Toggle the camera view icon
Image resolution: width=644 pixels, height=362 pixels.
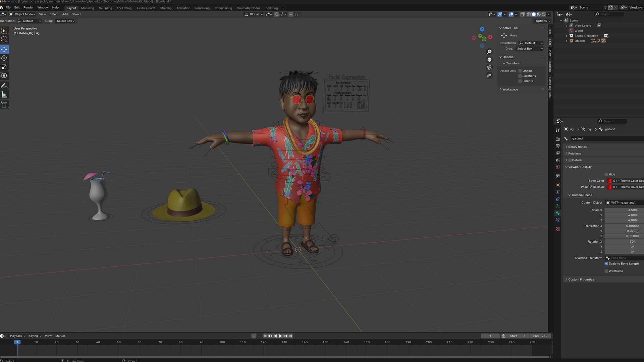click(x=489, y=68)
